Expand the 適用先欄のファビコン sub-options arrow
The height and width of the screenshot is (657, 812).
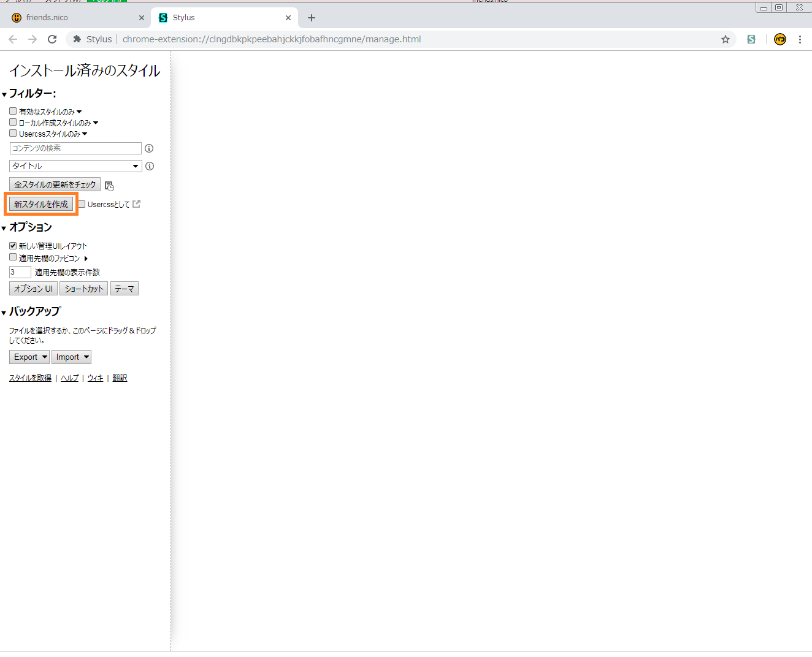86,259
